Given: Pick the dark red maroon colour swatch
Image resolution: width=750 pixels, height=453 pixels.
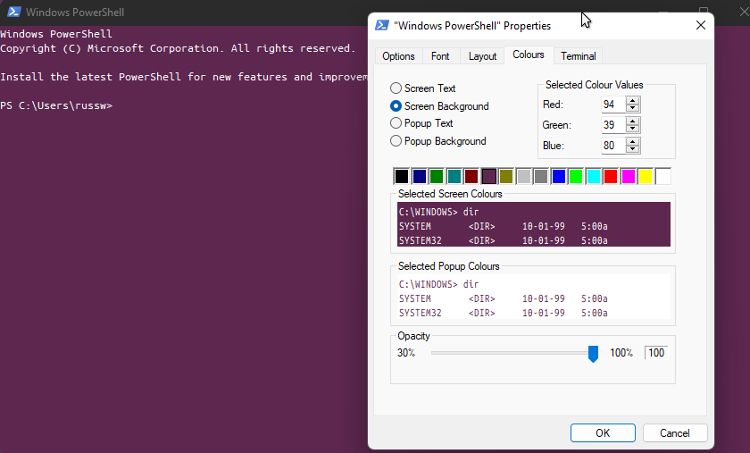Looking at the screenshot, I should pyautogui.click(x=471, y=177).
